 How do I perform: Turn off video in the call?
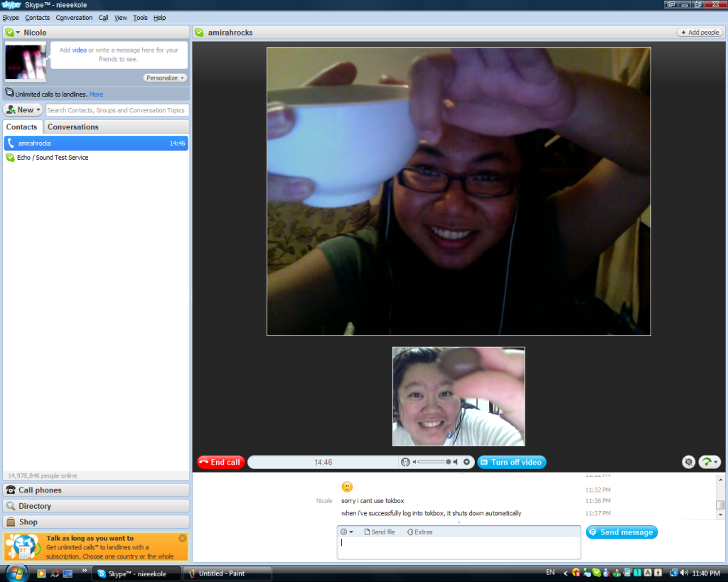[512, 462]
